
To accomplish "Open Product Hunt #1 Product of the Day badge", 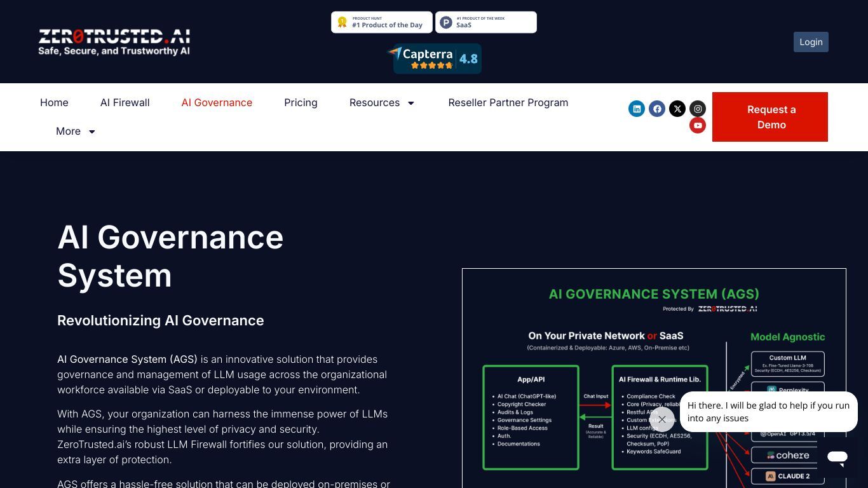I will coord(382,22).
